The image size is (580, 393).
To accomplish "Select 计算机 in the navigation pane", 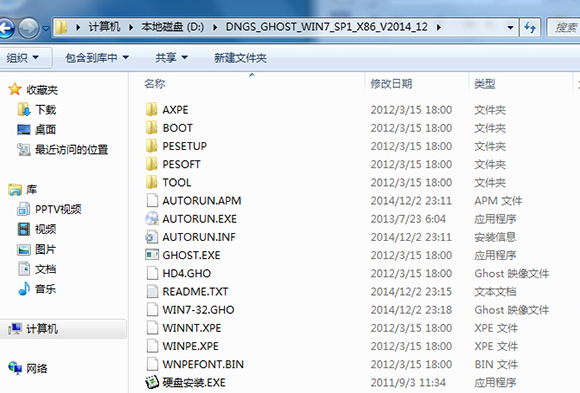I will 42,329.
